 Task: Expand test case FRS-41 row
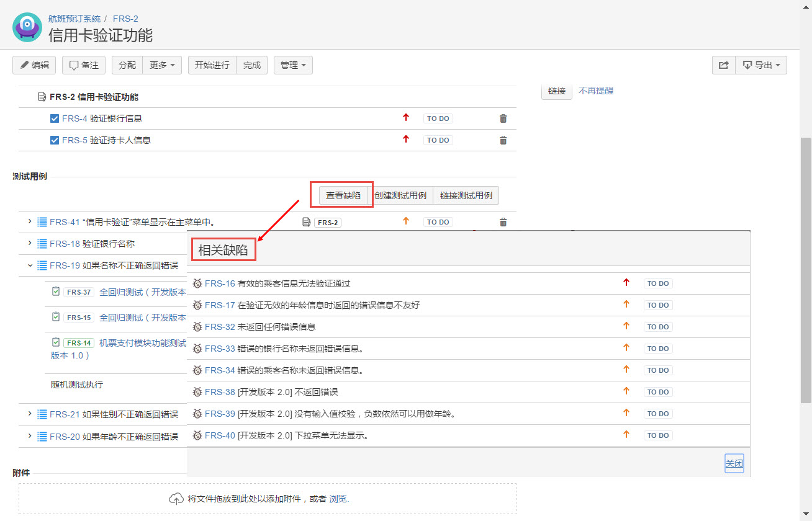[x=29, y=221]
